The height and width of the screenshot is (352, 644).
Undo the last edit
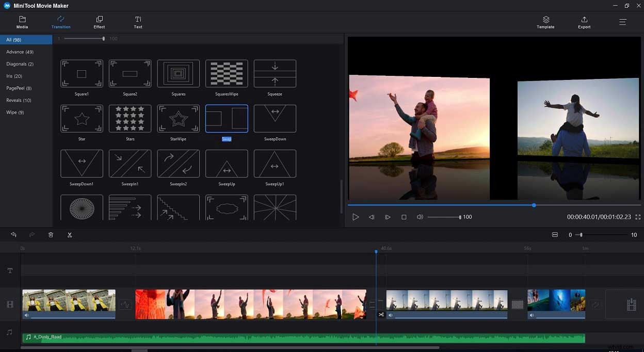click(x=13, y=234)
